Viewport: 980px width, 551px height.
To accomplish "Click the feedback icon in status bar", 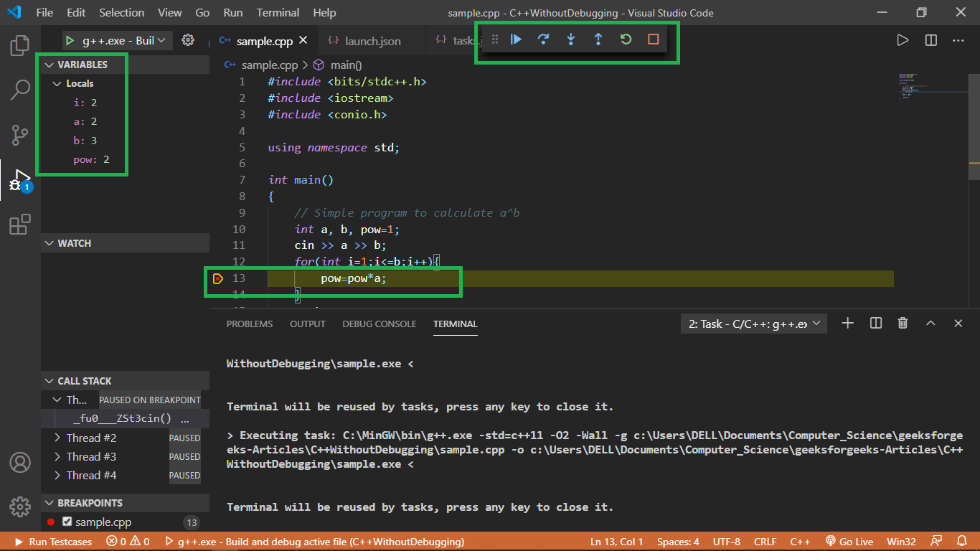I will pyautogui.click(x=936, y=542).
